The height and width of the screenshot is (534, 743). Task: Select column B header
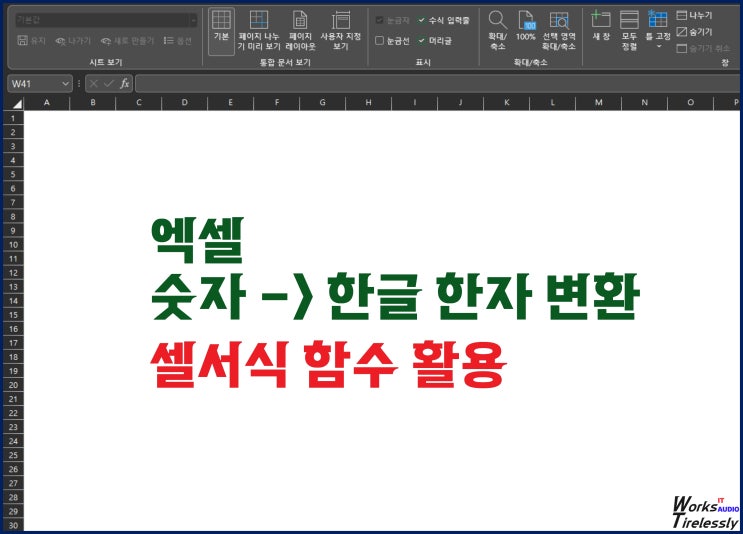[92, 102]
